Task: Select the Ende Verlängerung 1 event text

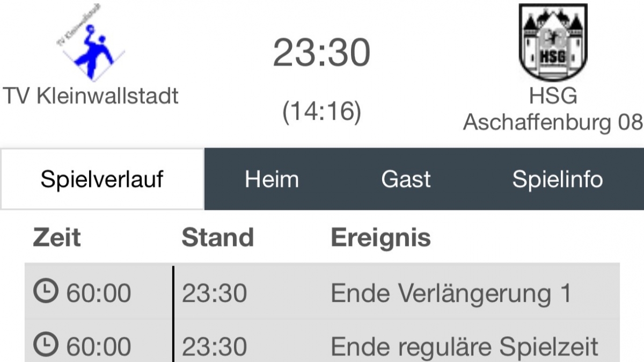Action: [451, 293]
